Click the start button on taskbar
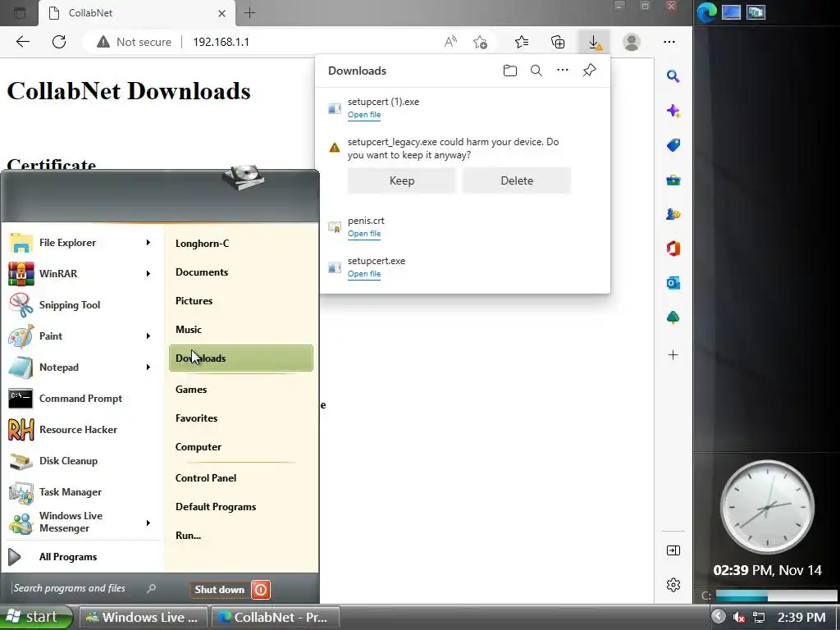Viewport: 840px width, 630px height. click(35, 617)
